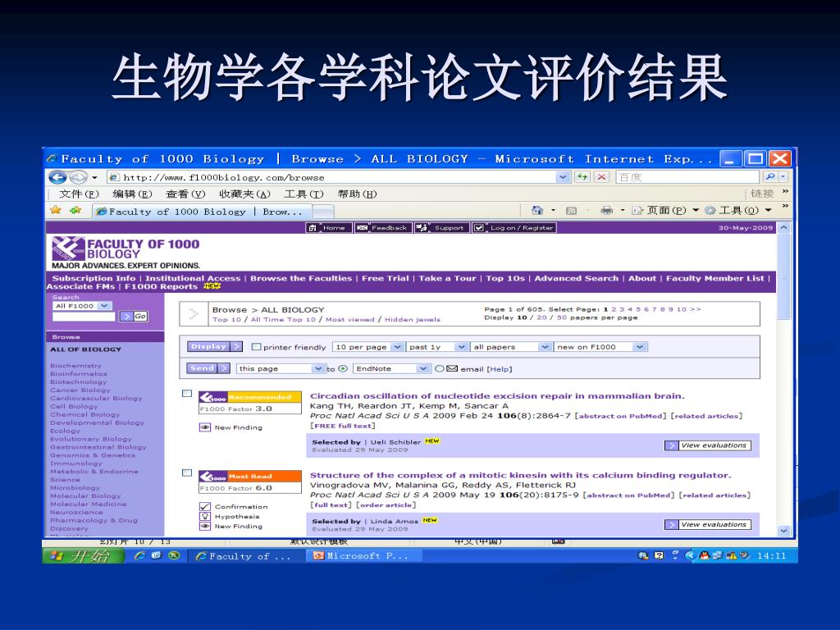Click the Home button on F1000 top bar
This screenshot has width=840, height=630.
click(x=329, y=228)
